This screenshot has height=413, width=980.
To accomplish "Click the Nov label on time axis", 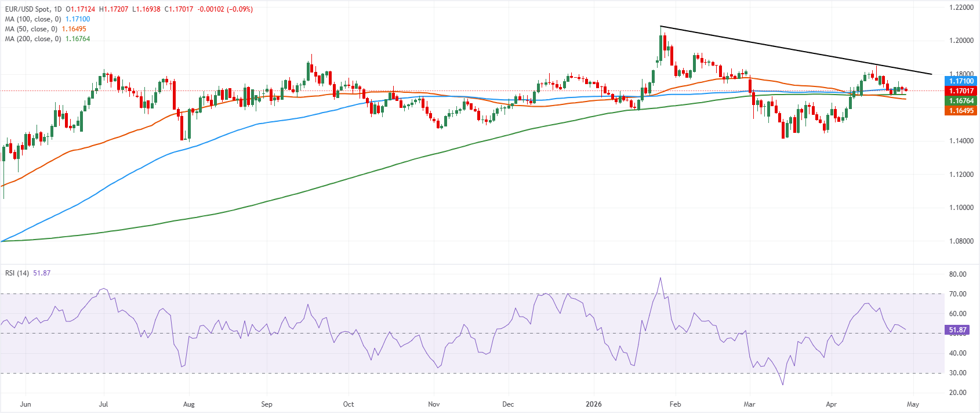I will coord(434,404).
